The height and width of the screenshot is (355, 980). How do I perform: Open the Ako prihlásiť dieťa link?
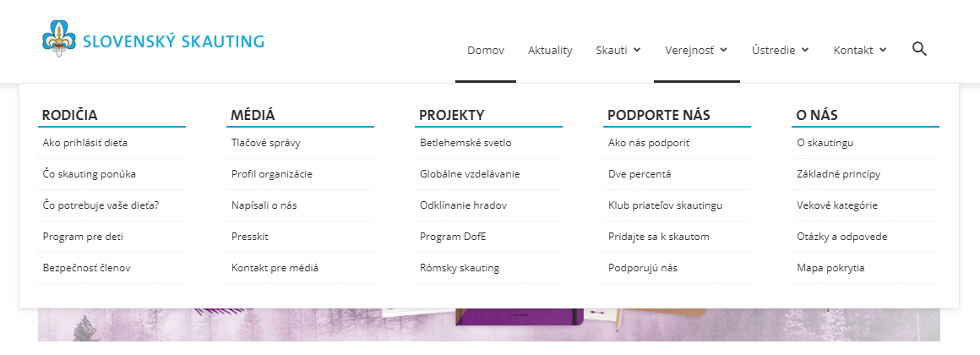85,143
